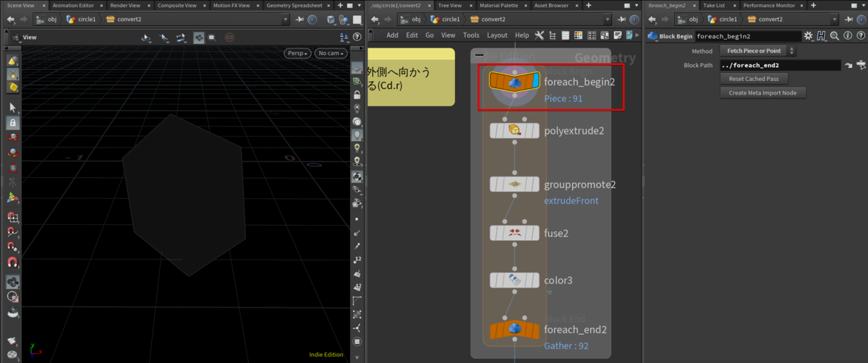Image resolution: width=868 pixels, height=363 pixels.
Task: Open Method Fetch Piece or Point dropdown
Action: coord(758,51)
